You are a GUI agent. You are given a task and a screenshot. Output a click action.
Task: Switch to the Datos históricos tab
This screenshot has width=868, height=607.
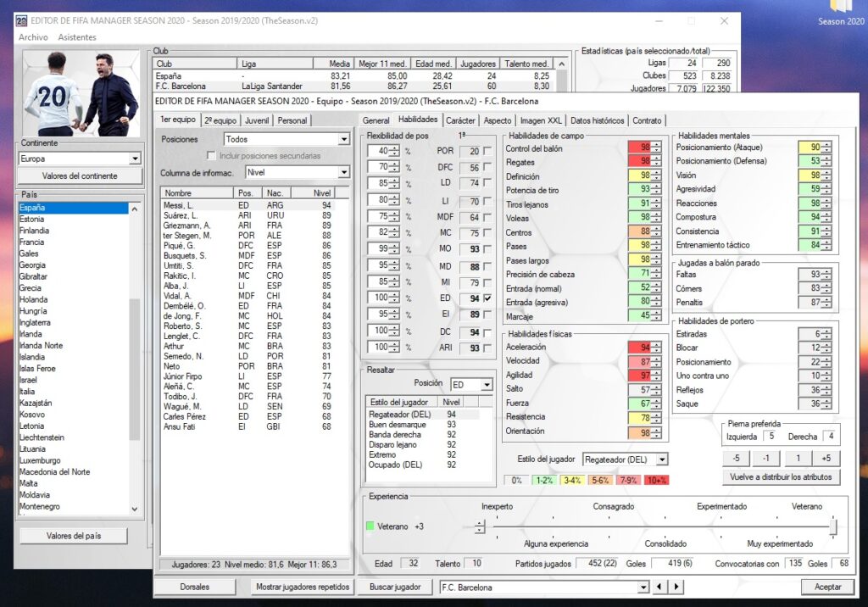[x=598, y=120]
